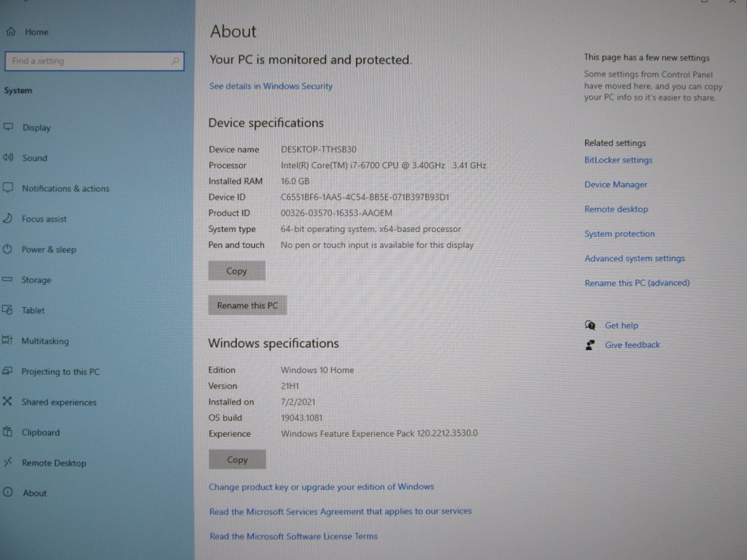The height and width of the screenshot is (560, 747).
Task: Click the Remote Desktop icon
Action: tap(7, 462)
